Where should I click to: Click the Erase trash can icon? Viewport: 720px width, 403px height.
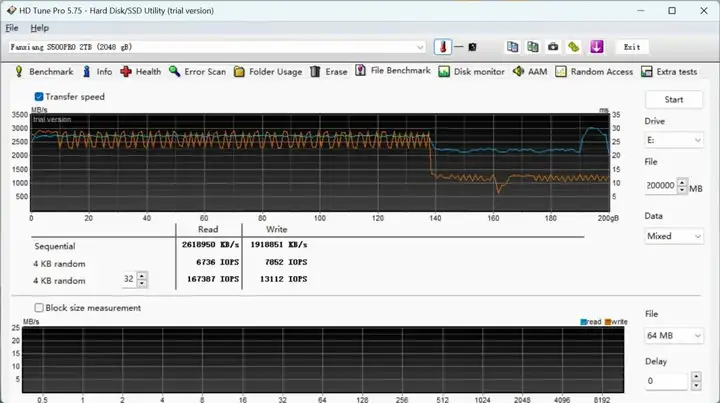(315, 72)
